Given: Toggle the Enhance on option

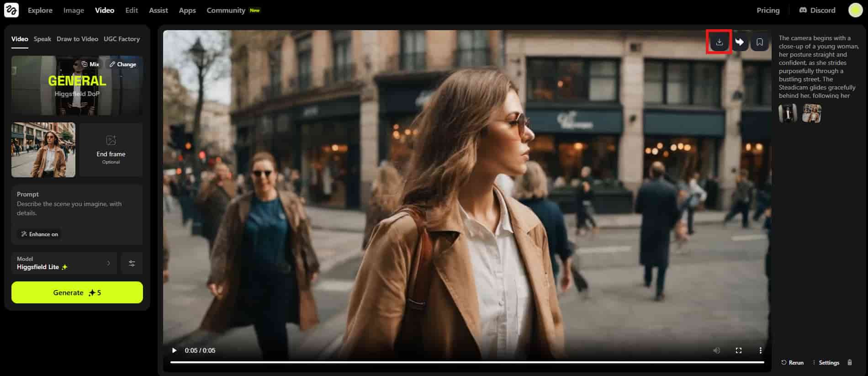Looking at the screenshot, I should (40, 234).
